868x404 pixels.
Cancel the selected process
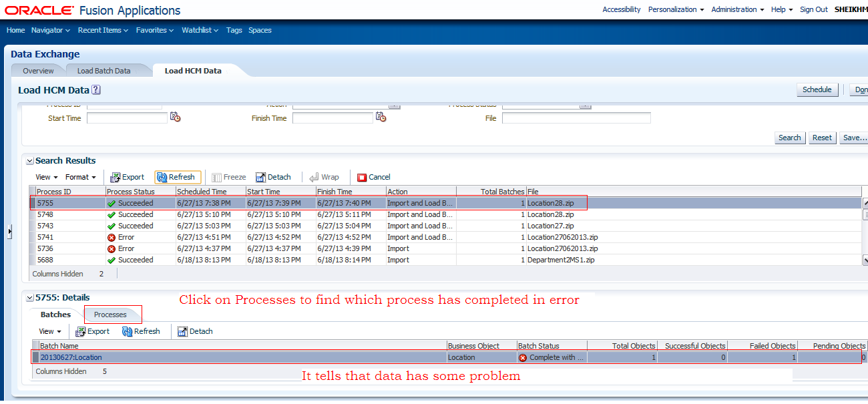(373, 177)
